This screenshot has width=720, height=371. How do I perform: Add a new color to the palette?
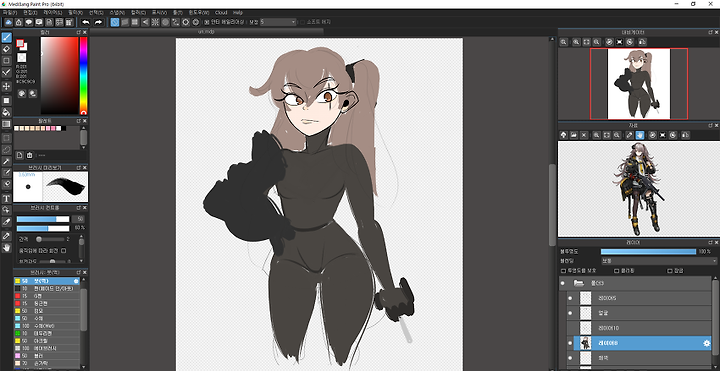[19, 155]
